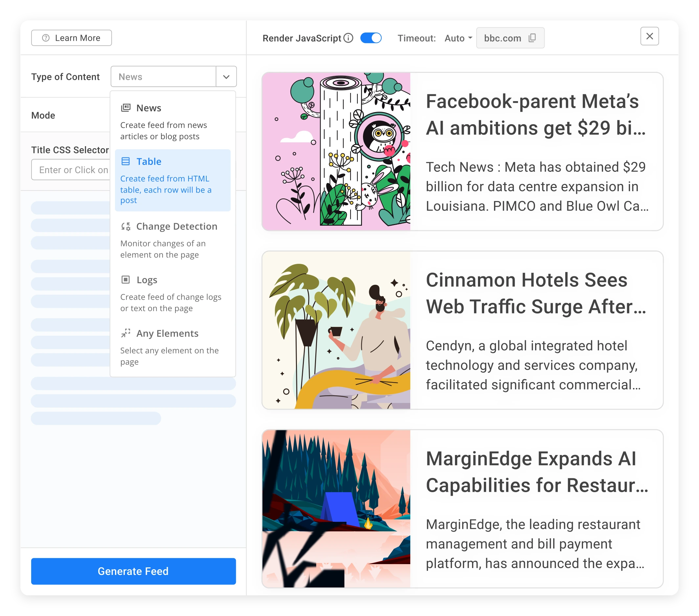Toggle the Render JavaScript switch off
The height and width of the screenshot is (616, 699).
click(371, 38)
